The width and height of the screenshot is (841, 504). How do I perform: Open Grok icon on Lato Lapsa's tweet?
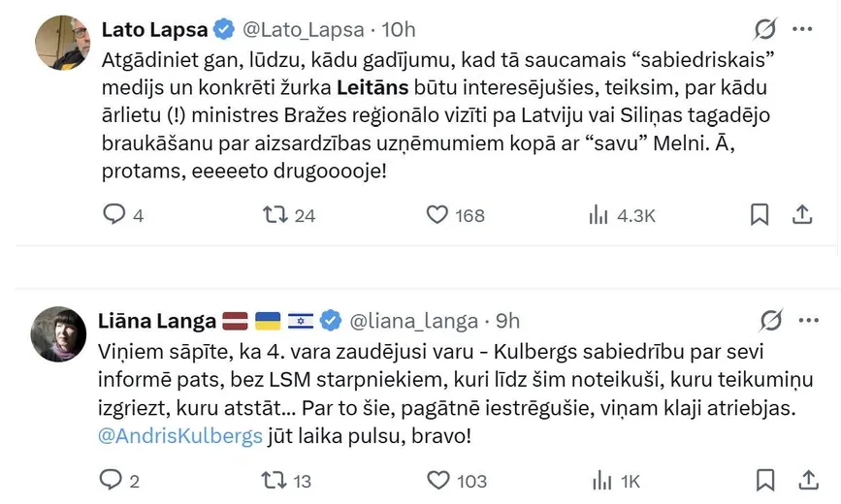[764, 29]
